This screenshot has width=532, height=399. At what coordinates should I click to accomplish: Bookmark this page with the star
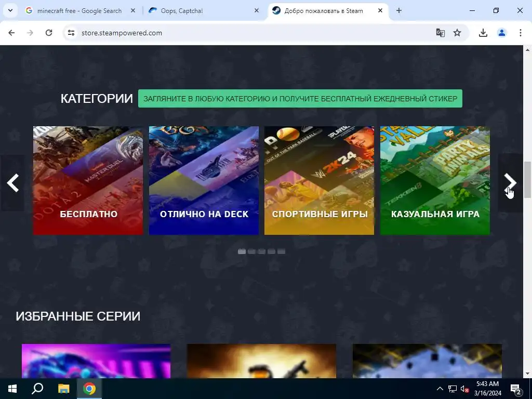click(457, 33)
